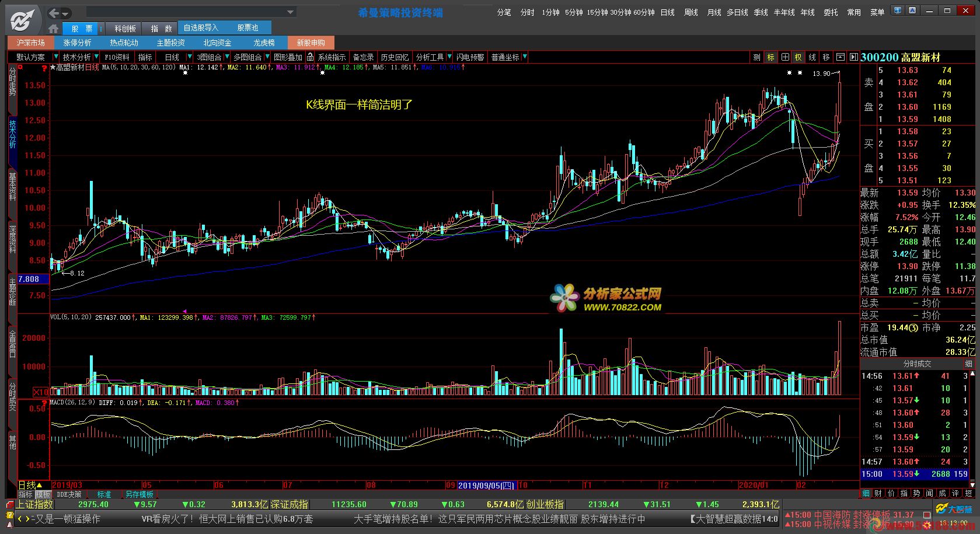Click the previous news arrow in ticker
Viewport: 980px width, 534px height.
(19, 518)
